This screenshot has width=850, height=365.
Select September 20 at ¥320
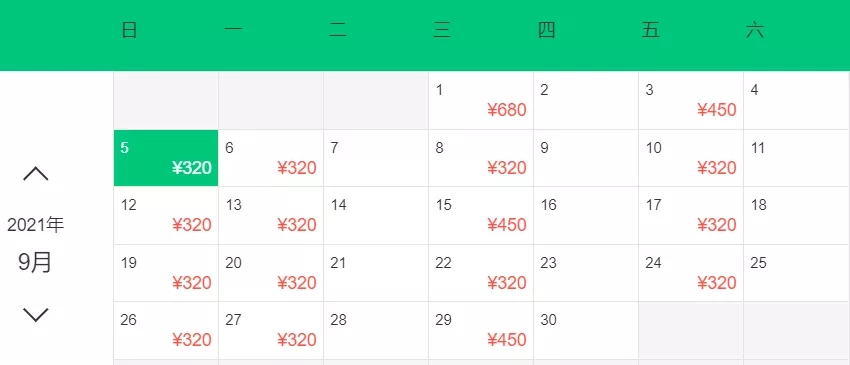point(271,273)
